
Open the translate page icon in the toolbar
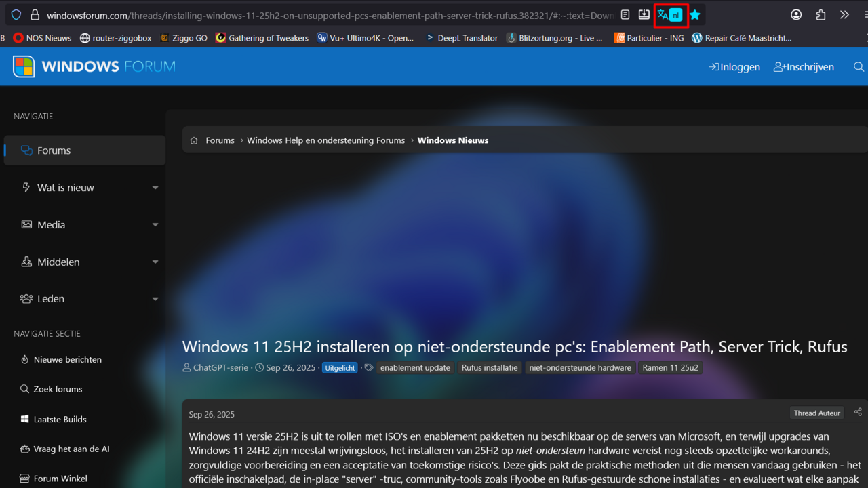pyautogui.click(x=669, y=14)
